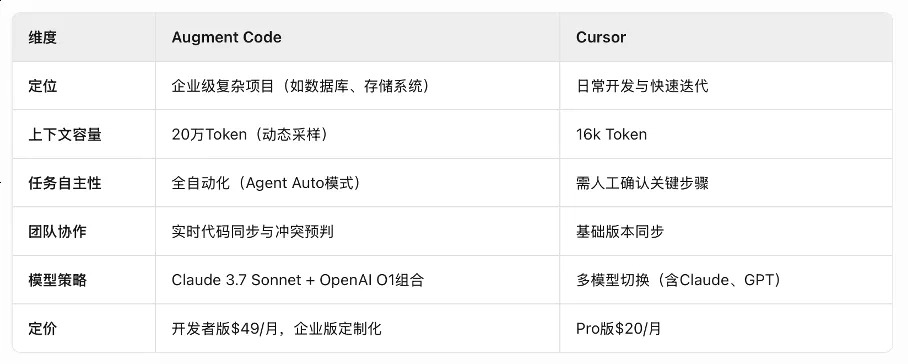This screenshot has width=908, height=364.
Task: Click the 任务自主性 row label
Action: click(64, 183)
